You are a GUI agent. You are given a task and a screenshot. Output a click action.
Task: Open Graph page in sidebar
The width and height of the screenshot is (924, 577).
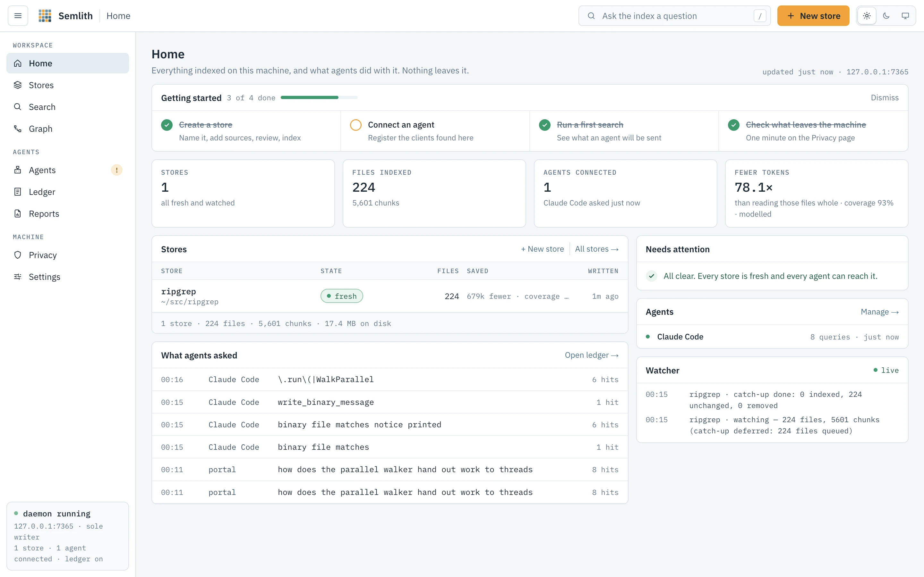(x=68, y=129)
